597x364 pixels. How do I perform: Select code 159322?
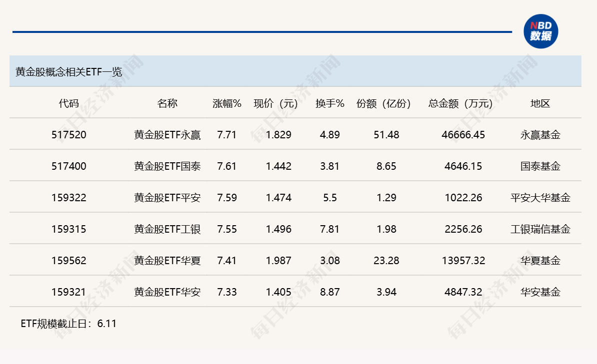pyautogui.click(x=69, y=198)
